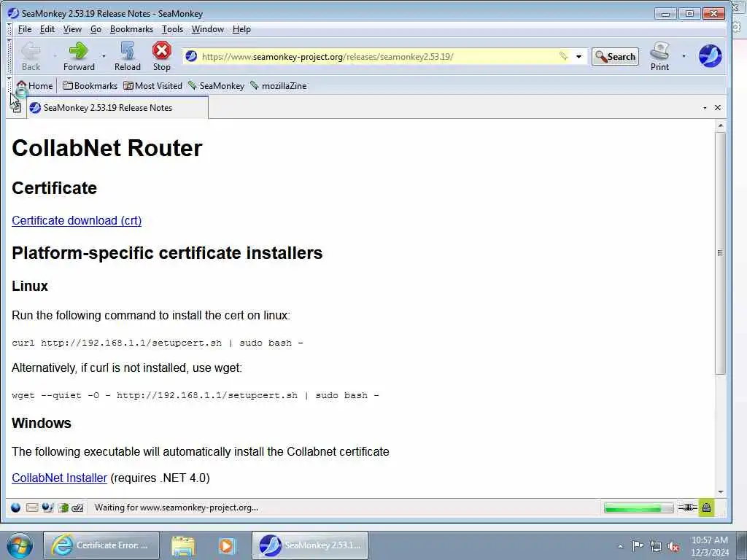Open the View menu
The width and height of the screenshot is (747, 560).
coord(72,29)
